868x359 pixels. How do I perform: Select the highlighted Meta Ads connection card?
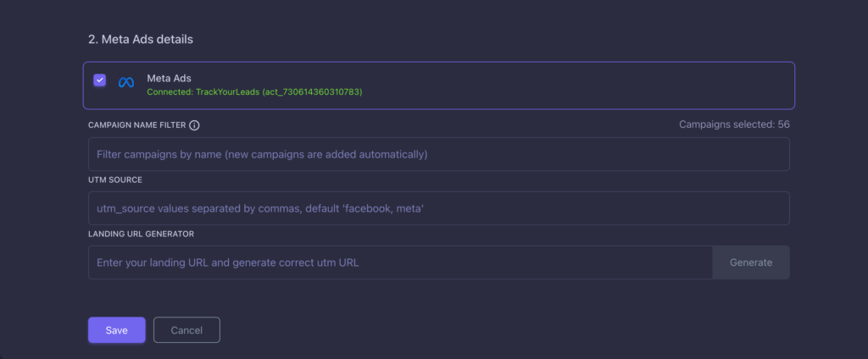point(438,86)
